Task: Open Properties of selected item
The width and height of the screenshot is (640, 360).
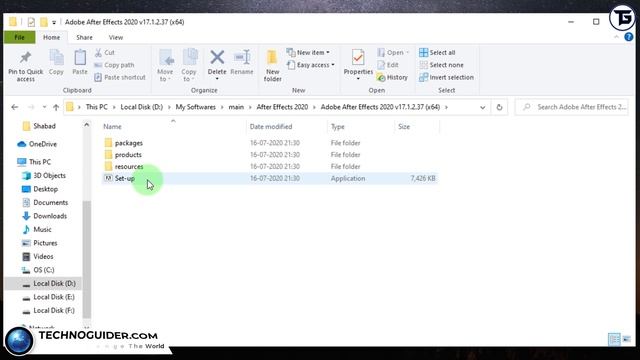Action: pyautogui.click(x=358, y=62)
